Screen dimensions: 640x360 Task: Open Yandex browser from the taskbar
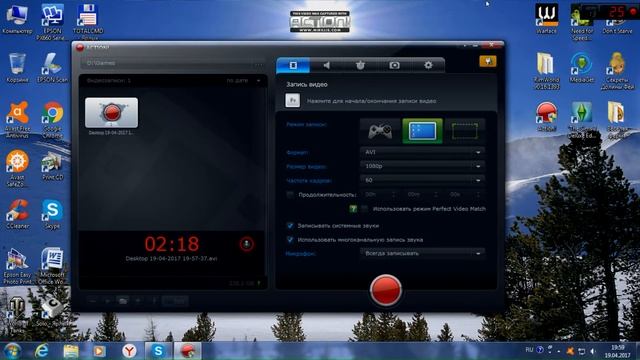(x=129, y=351)
